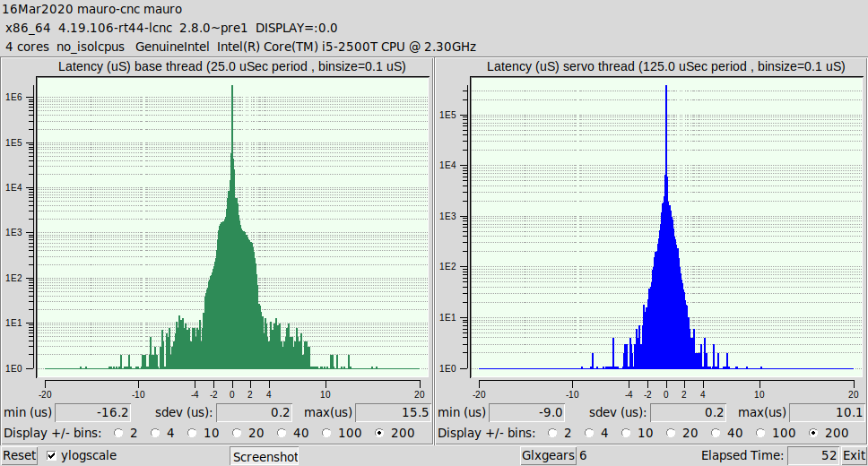
Task: Launch Glxgears button
Action: tap(548, 455)
